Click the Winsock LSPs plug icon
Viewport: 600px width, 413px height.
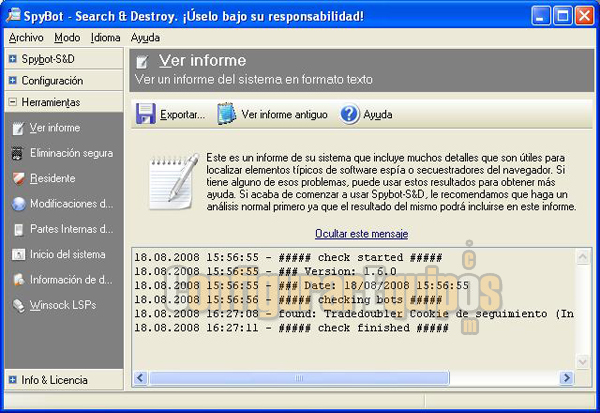tap(18, 305)
